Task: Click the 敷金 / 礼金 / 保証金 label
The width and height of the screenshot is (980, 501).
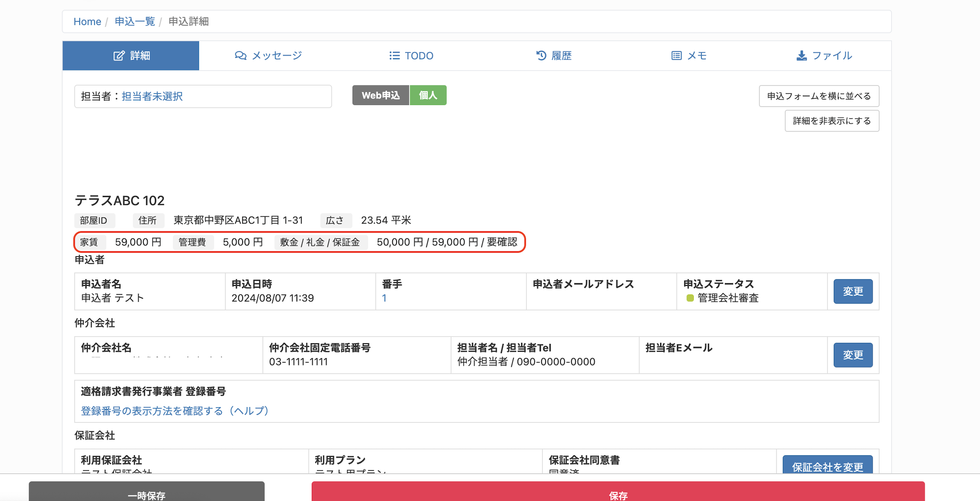Action: click(320, 242)
